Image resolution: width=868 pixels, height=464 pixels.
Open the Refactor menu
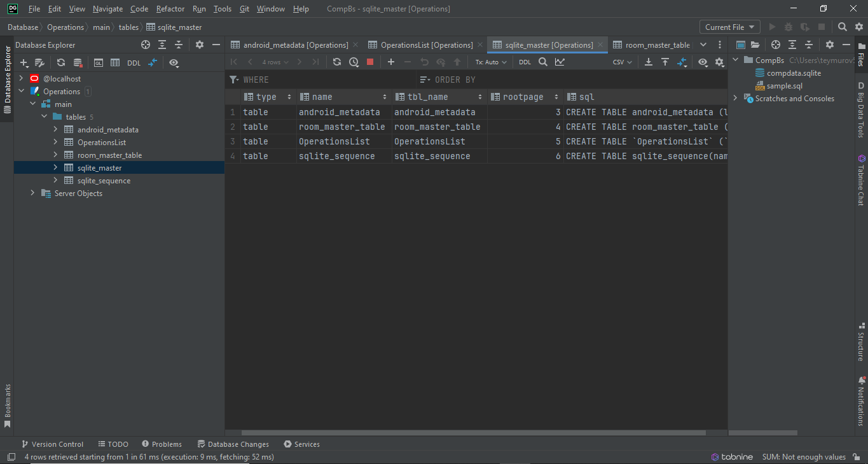pyautogui.click(x=170, y=9)
